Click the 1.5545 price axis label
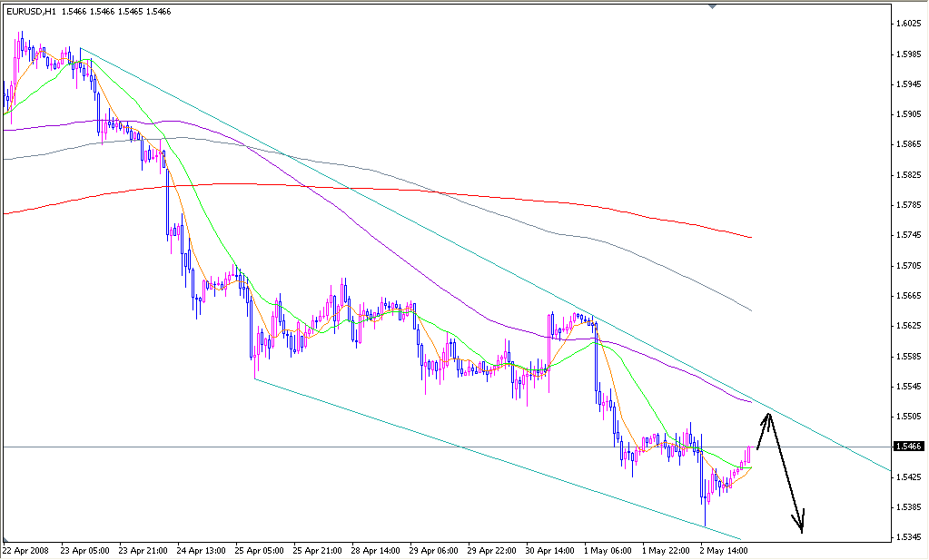Image resolution: width=929 pixels, height=560 pixels. [x=909, y=387]
